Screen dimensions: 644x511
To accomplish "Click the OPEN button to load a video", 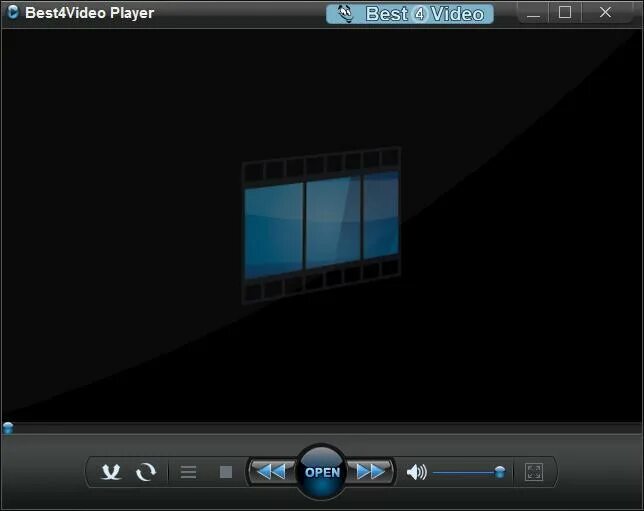I will point(322,472).
